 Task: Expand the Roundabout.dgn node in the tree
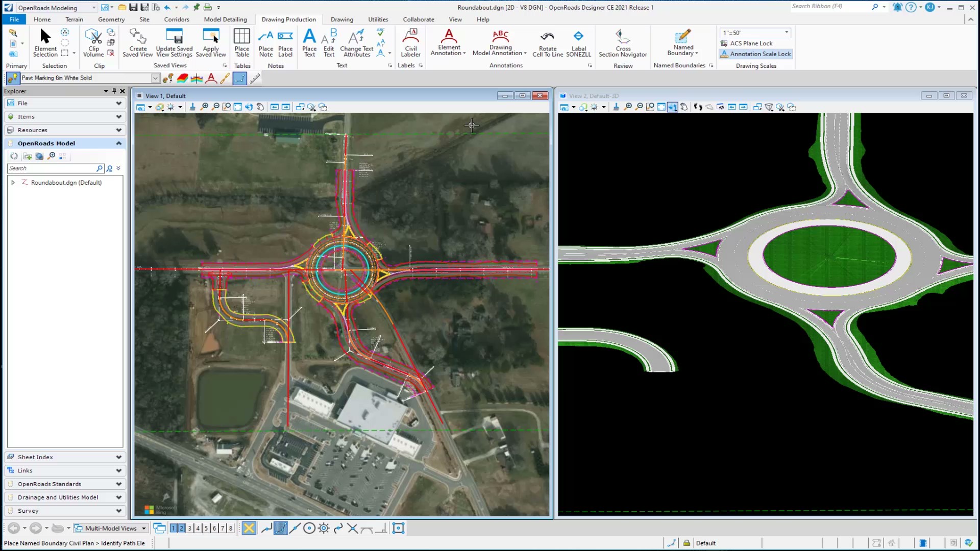[x=14, y=182]
